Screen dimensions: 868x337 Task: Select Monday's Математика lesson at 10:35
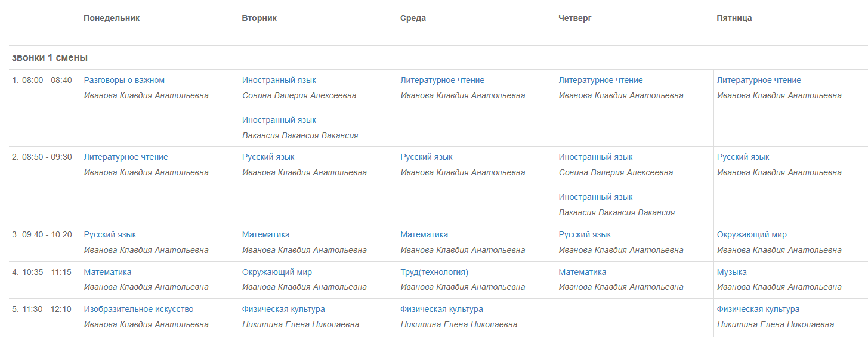(107, 272)
